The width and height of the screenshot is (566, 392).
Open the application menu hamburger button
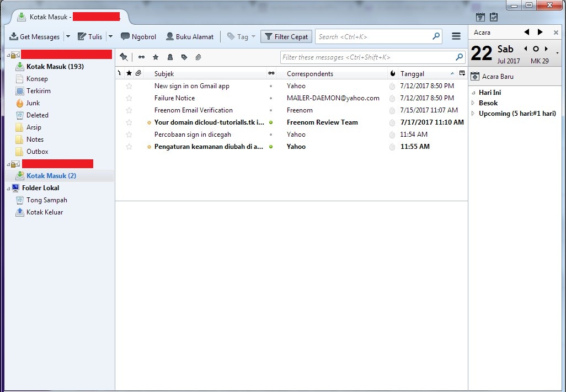[456, 36]
